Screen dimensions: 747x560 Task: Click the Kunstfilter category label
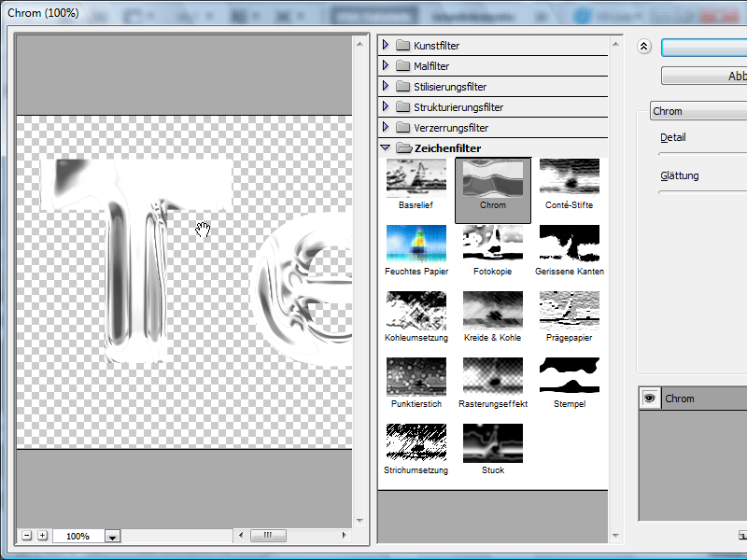[x=436, y=46]
